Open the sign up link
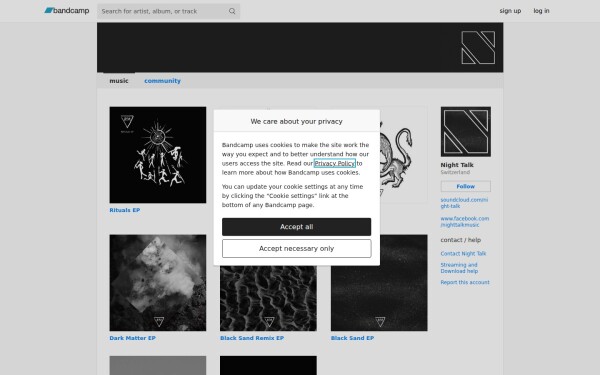This screenshot has width=600, height=375. [x=510, y=11]
